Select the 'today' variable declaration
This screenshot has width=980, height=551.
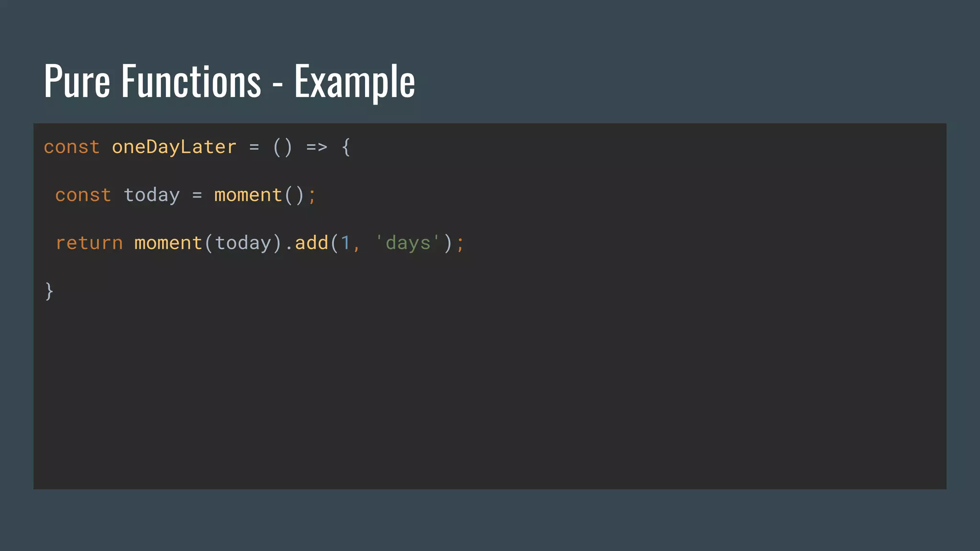(x=152, y=195)
